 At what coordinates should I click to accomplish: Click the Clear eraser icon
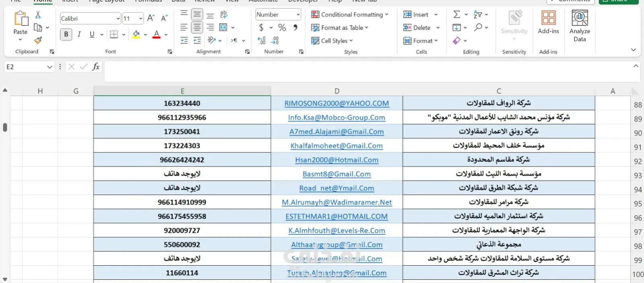pyautogui.click(x=457, y=40)
